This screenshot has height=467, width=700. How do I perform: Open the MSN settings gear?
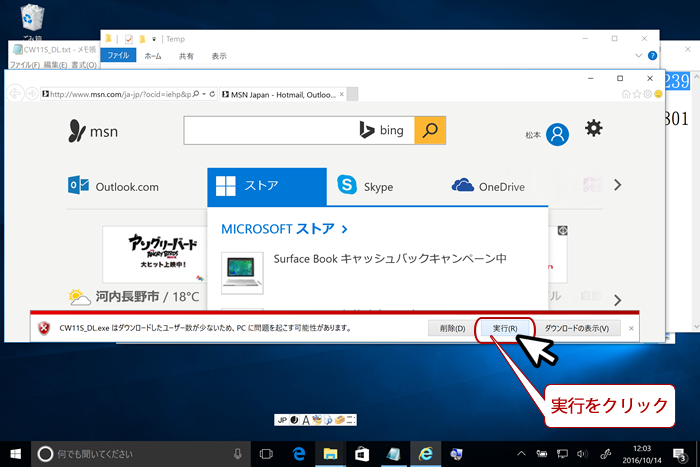coord(593,129)
